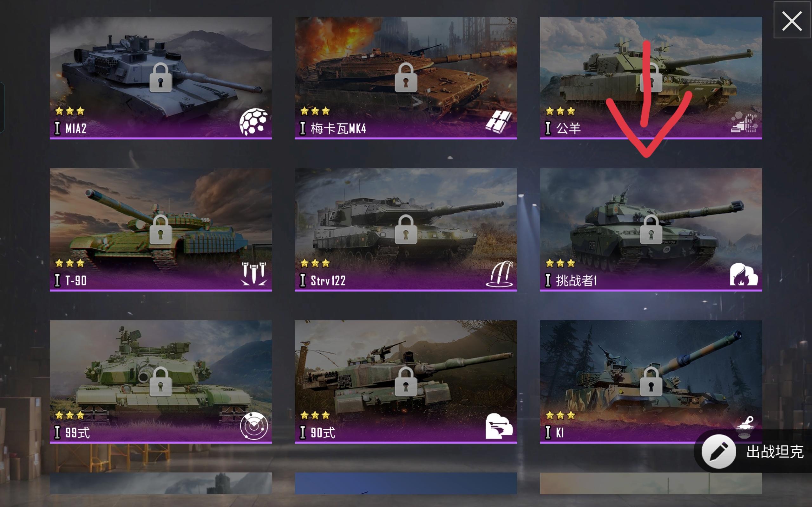Click the pencil edit icon beside 出战坦克
The height and width of the screenshot is (507, 812).
pyautogui.click(x=718, y=451)
